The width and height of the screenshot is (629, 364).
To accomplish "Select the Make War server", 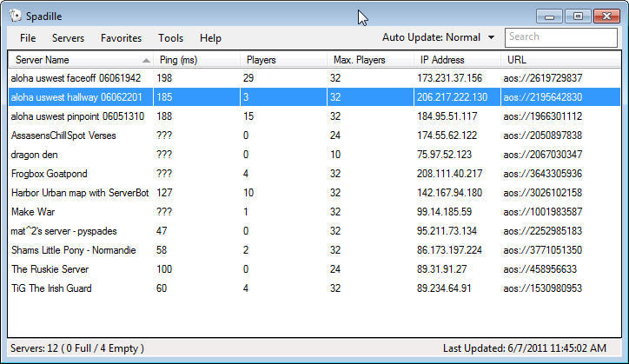I will point(314,212).
